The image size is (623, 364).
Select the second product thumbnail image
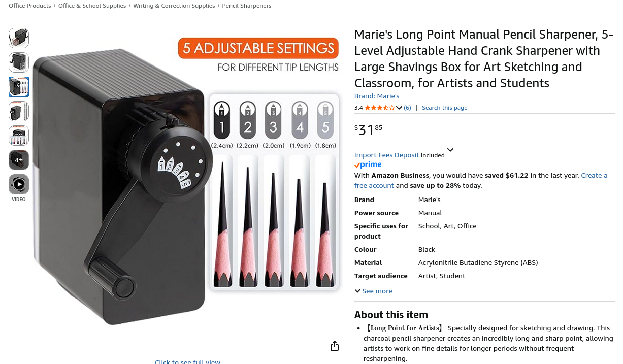point(19,62)
